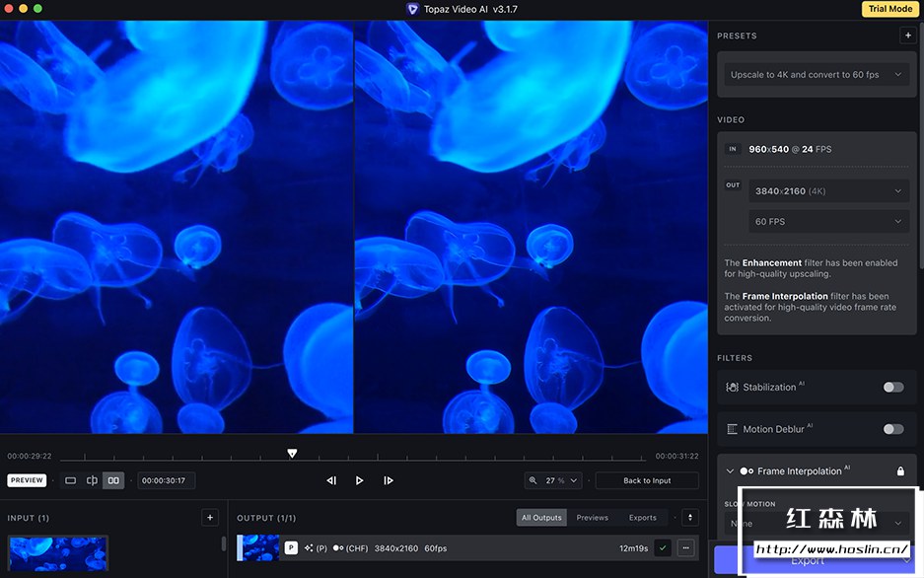924x578 pixels.
Task: Open output item more options menu
Action: point(685,547)
